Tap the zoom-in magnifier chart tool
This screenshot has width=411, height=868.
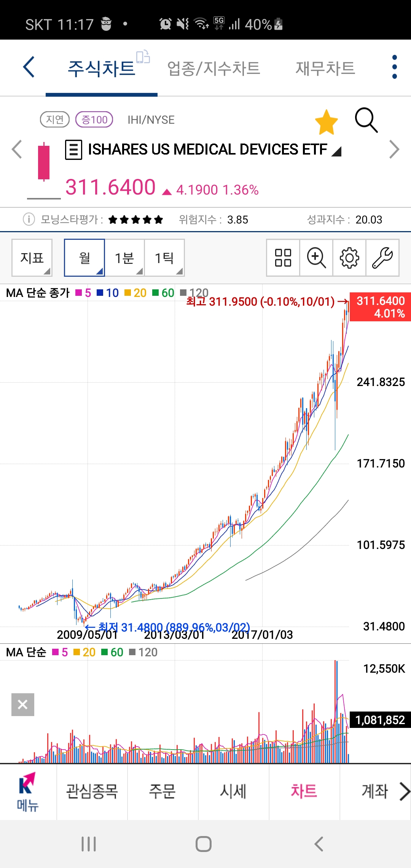click(x=316, y=258)
